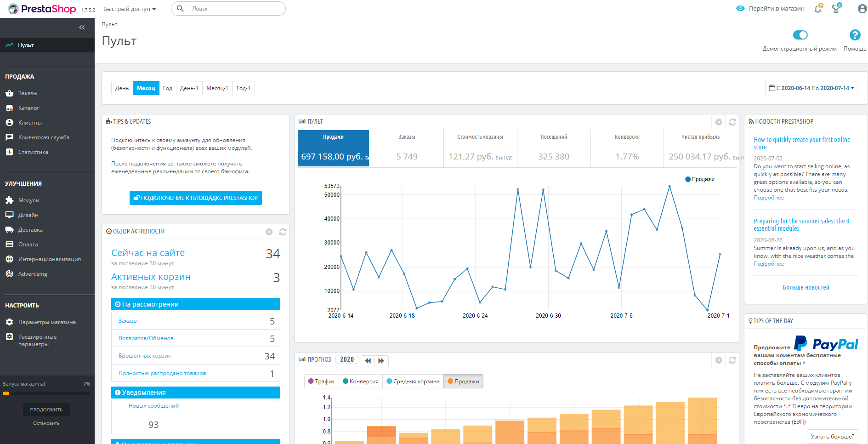Open the trophy achievements icon
868x444 pixels.
(836, 9)
